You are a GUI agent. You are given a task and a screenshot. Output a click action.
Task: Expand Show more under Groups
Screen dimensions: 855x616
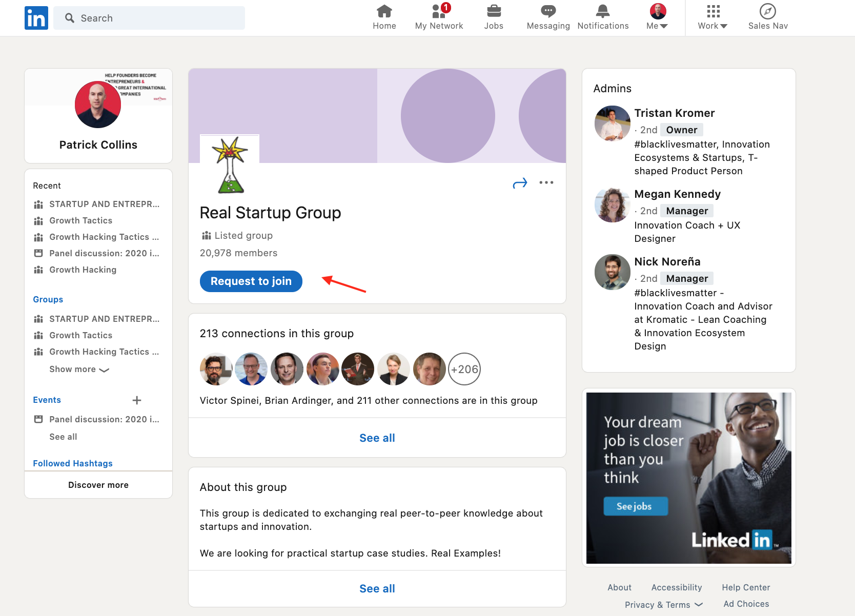tap(79, 369)
